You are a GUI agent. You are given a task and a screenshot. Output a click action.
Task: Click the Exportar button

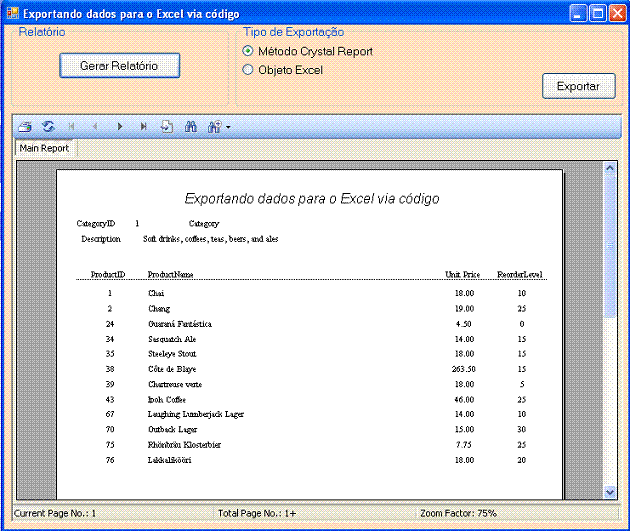click(x=579, y=86)
